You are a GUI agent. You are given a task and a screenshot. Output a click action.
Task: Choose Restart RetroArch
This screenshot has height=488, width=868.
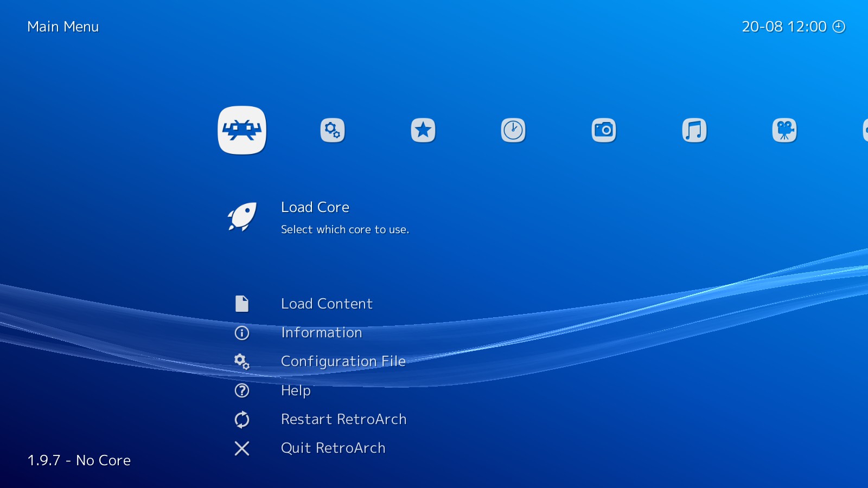tap(344, 419)
